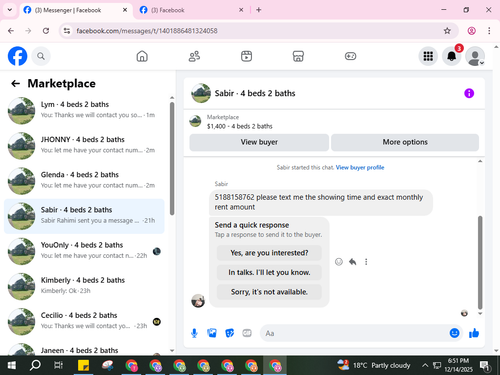Click the More options button
The height and width of the screenshot is (375, 500).
coord(405,142)
